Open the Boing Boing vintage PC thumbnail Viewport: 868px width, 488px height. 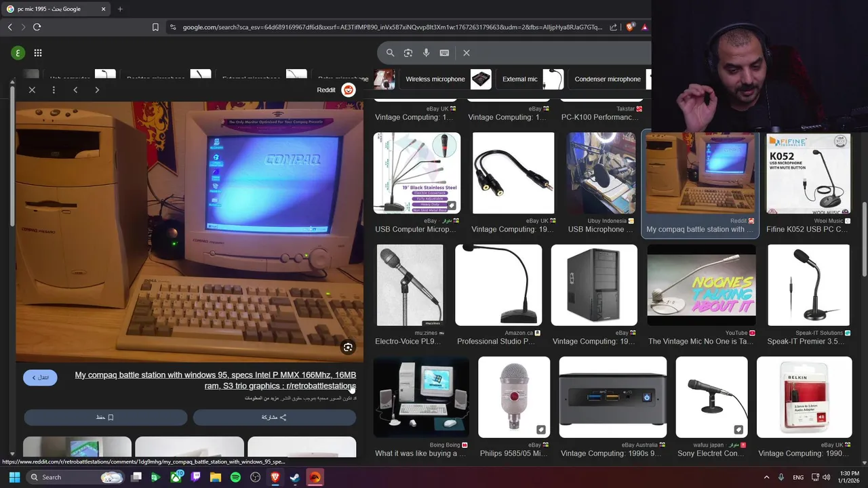click(x=421, y=397)
